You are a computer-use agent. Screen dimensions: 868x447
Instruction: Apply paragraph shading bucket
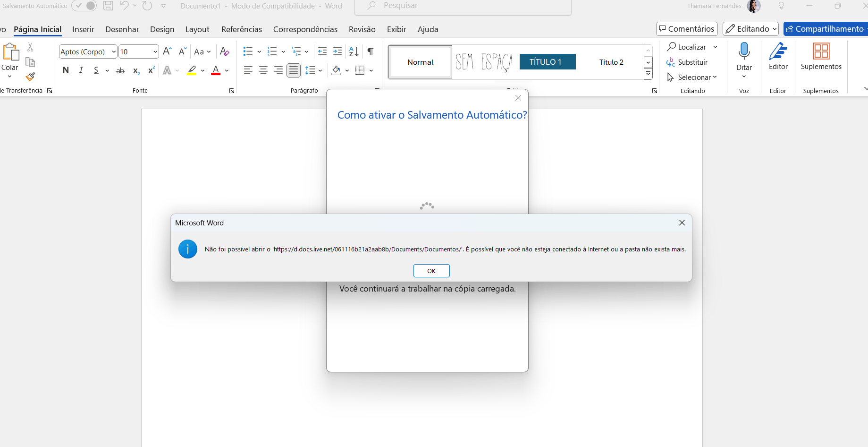tap(336, 70)
